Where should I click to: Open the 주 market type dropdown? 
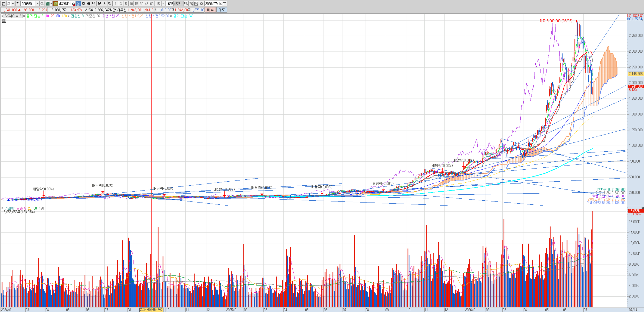coord(13,4)
